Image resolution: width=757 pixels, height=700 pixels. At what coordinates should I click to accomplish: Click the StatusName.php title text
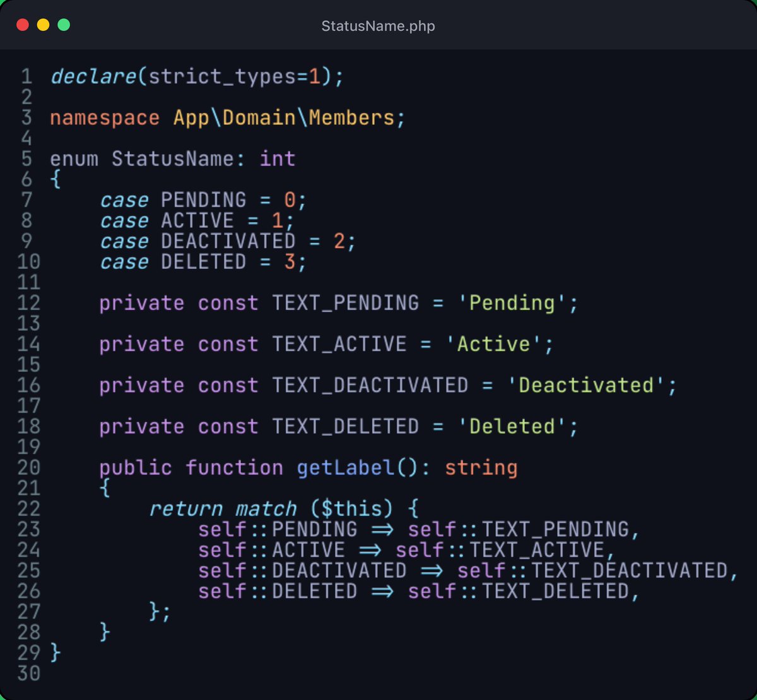tap(378, 26)
